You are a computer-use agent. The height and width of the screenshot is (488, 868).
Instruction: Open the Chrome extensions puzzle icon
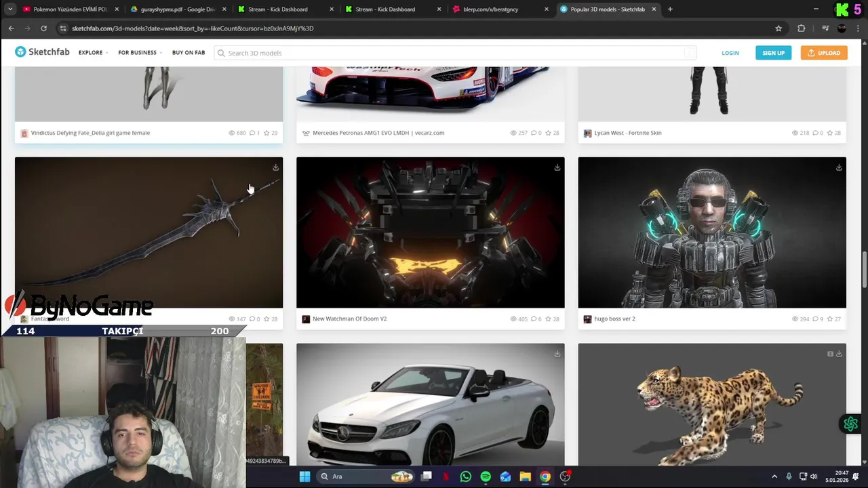click(x=802, y=28)
